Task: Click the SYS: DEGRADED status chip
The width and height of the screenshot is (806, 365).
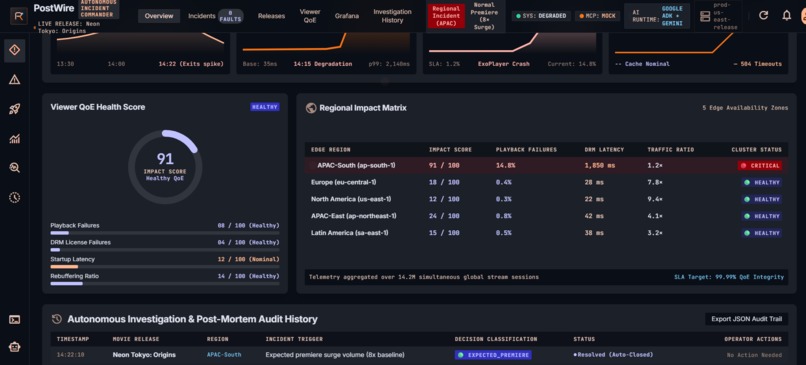Action: point(541,16)
